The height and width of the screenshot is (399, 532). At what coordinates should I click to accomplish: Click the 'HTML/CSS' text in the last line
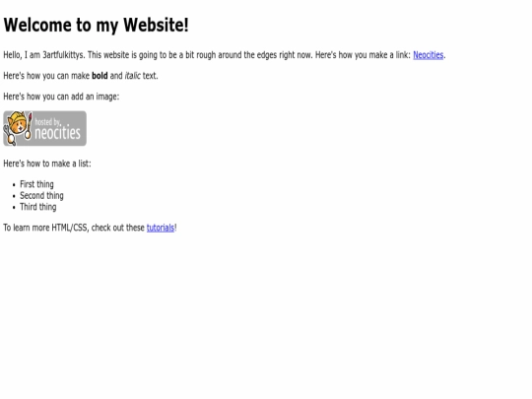70,228
